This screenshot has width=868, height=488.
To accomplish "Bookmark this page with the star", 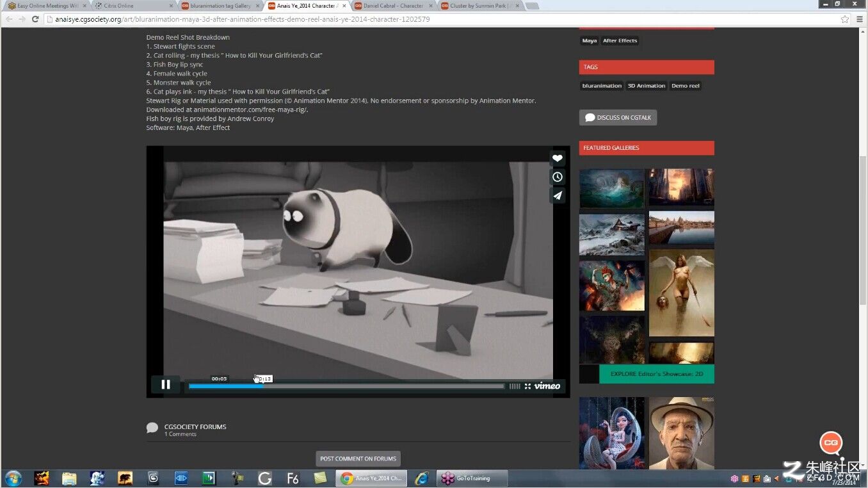I will coord(845,19).
